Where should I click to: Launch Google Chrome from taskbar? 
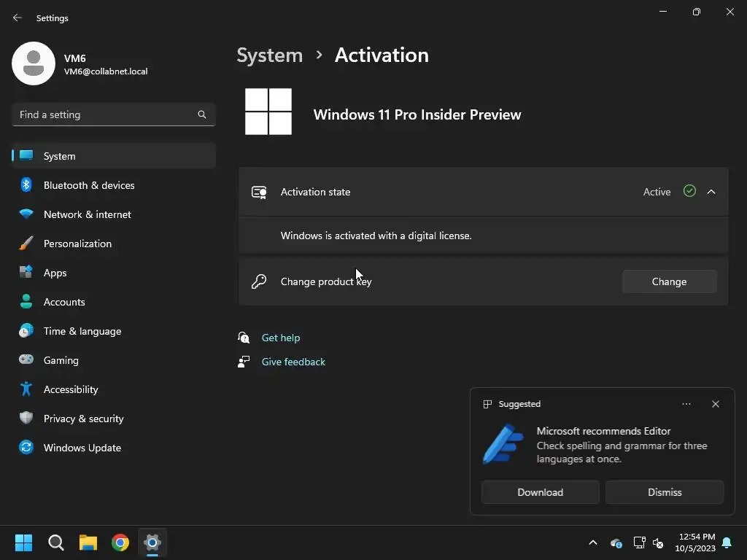tap(120, 542)
